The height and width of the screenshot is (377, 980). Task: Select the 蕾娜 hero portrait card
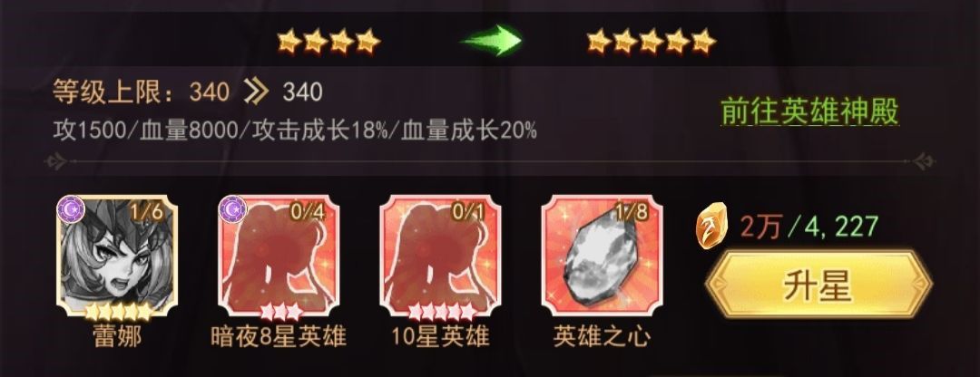pyautogui.click(x=117, y=257)
